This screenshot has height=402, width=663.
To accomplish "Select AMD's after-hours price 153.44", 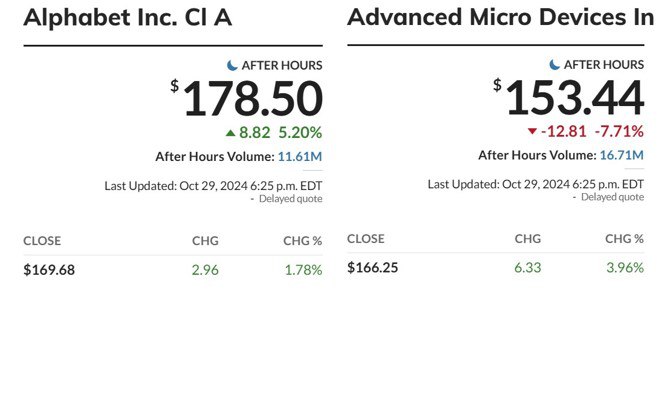I will 574,100.
